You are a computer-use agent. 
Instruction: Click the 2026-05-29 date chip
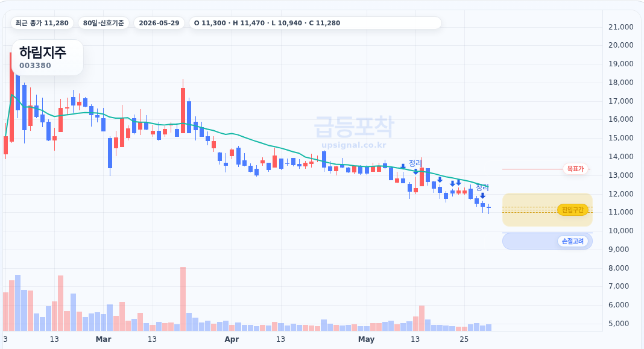click(159, 23)
